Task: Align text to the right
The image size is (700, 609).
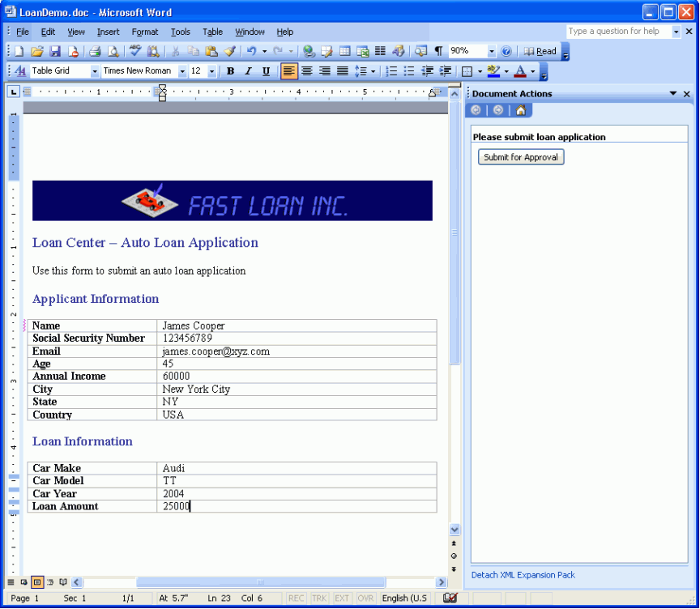Action: (x=325, y=71)
